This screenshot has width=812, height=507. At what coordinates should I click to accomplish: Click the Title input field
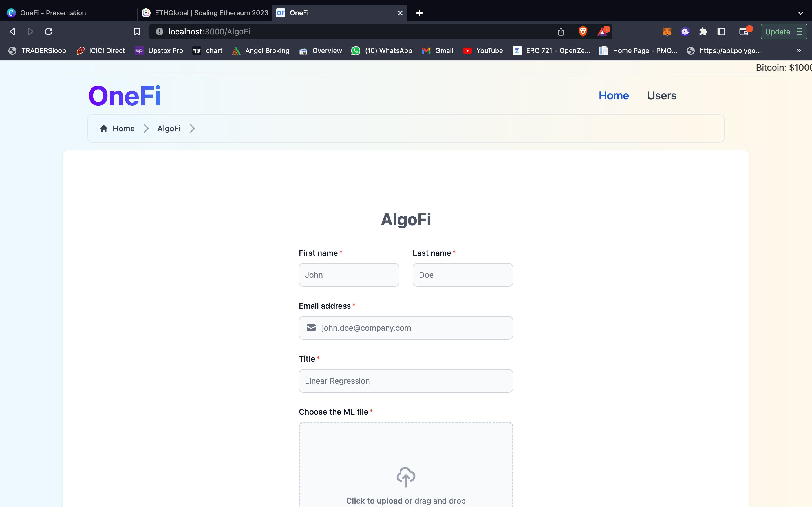pyautogui.click(x=406, y=380)
